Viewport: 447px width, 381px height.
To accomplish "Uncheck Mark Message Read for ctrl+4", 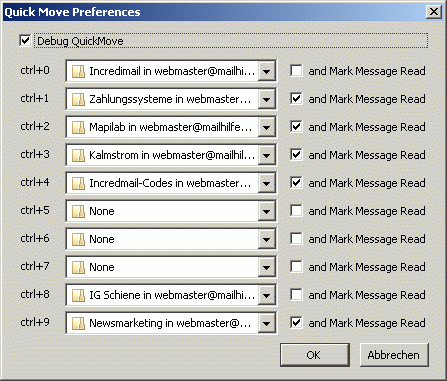I will pyautogui.click(x=296, y=183).
